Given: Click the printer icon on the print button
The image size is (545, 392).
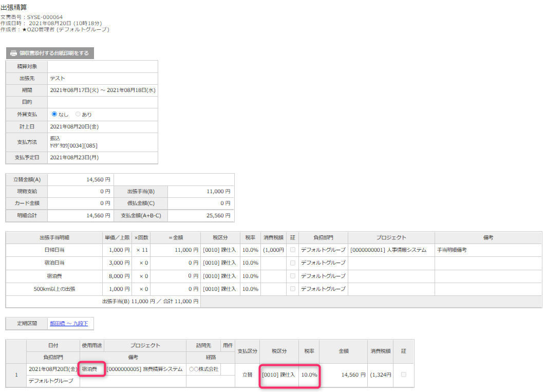Looking at the screenshot, I should pyautogui.click(x=14, y=53).
